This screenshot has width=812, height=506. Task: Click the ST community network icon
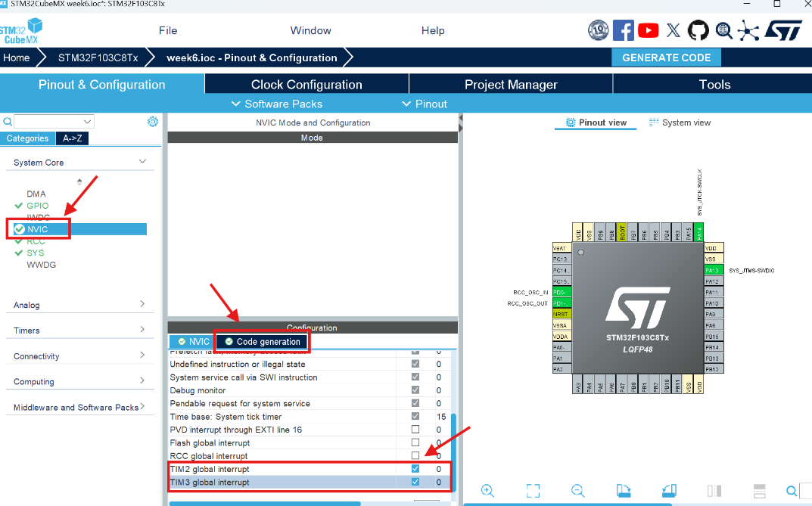point(748,30)
